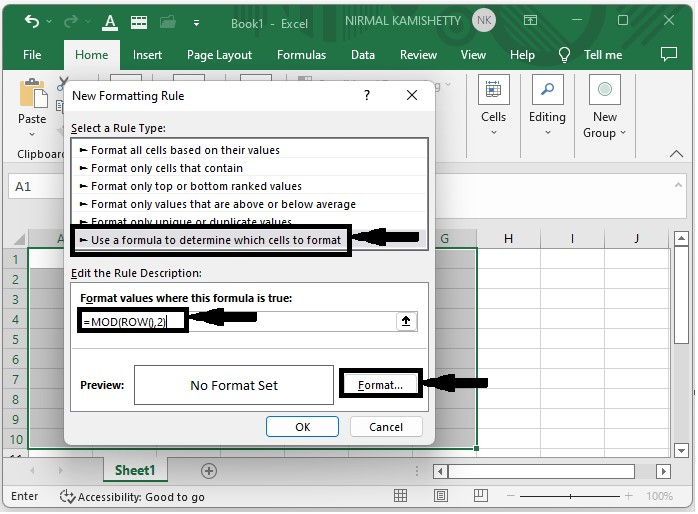Select the Normal view status bar icon
This screenshot has width=698, height=514.
(400, 496)
